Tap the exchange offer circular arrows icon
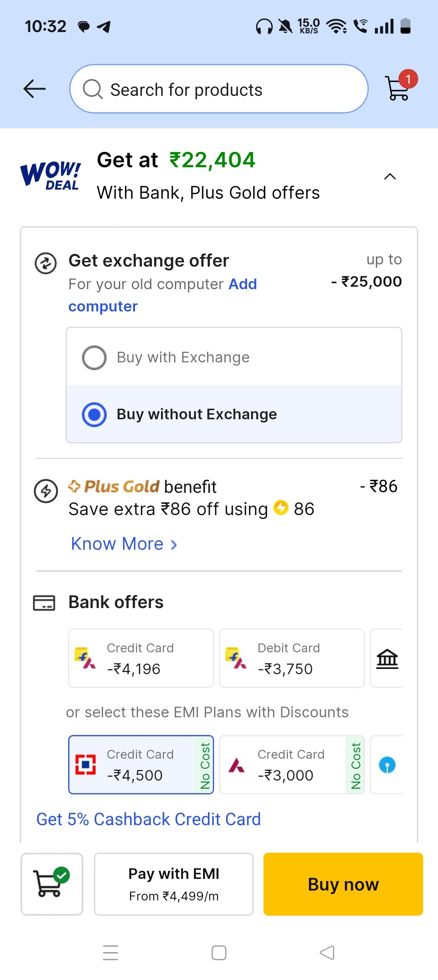This screenshot has width=438, height=980. point(46,263)
